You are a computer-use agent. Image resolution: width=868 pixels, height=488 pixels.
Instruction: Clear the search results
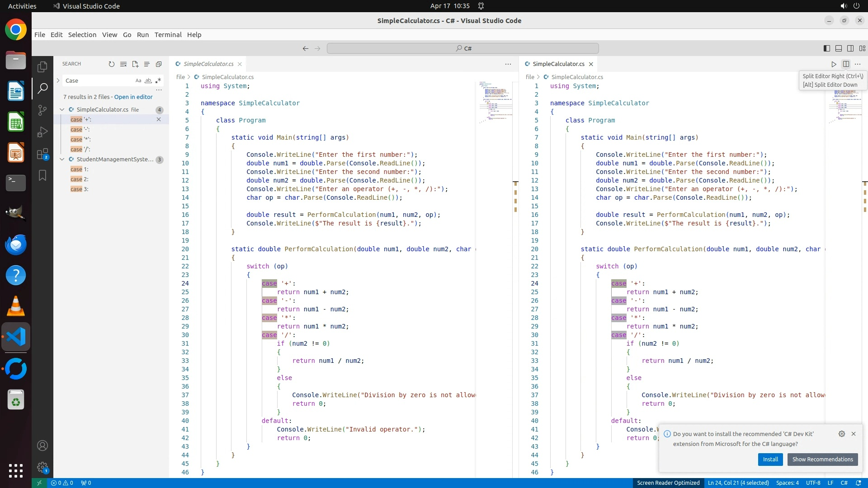coord(123,64)
